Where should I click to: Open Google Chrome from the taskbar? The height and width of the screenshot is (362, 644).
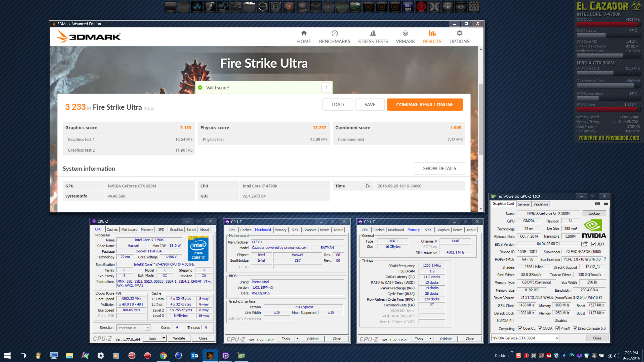point(163,355)
